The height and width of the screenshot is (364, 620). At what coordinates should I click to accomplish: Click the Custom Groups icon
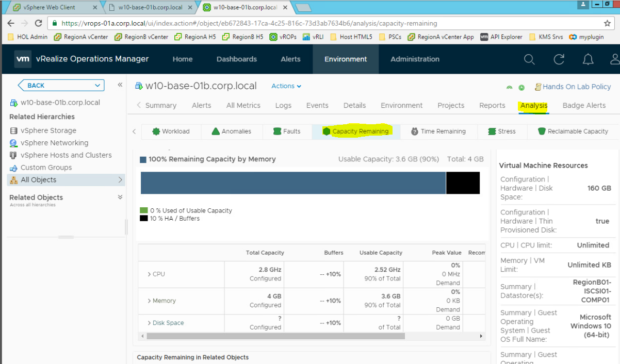coord(14,168)
